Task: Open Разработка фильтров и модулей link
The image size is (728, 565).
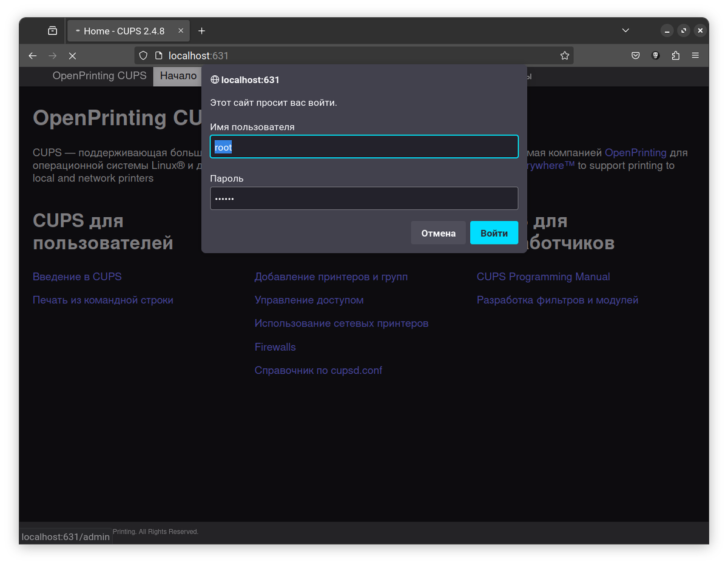Action: 558,300
